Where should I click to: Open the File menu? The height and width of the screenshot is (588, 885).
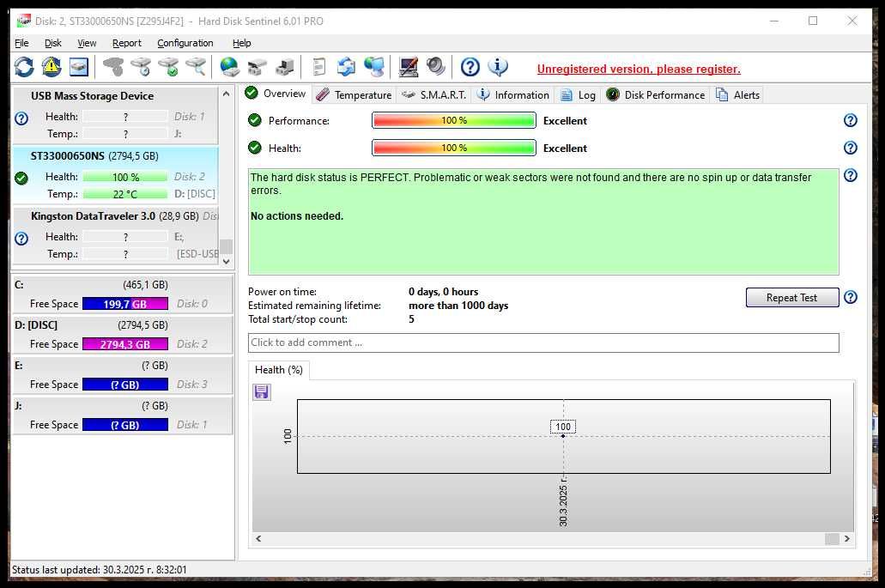[x=21, y=43]
